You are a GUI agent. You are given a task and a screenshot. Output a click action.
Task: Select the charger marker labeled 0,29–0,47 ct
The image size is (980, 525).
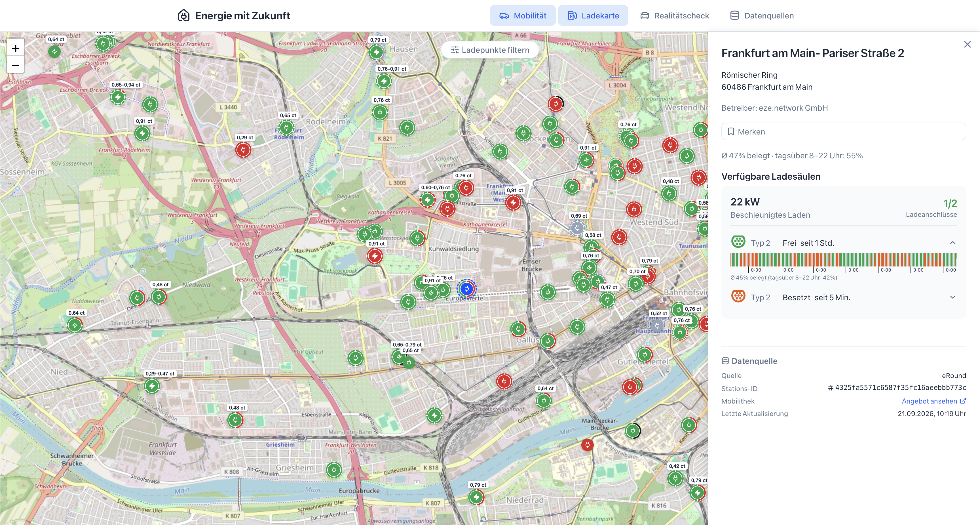point(152,386)
